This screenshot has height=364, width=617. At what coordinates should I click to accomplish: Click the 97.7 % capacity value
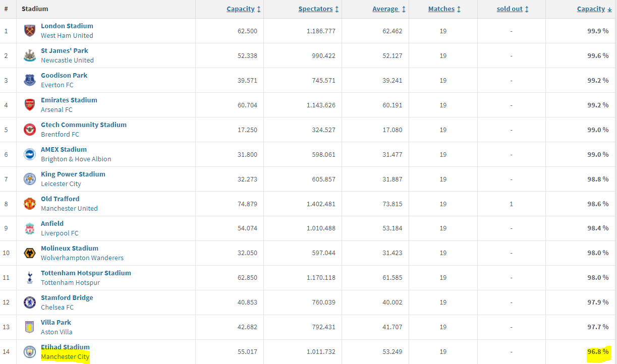(x=598, y=328)
